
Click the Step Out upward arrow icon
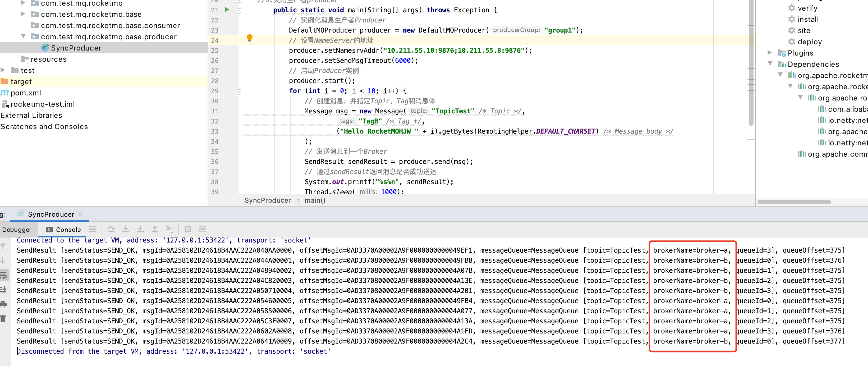coord(155,229)
